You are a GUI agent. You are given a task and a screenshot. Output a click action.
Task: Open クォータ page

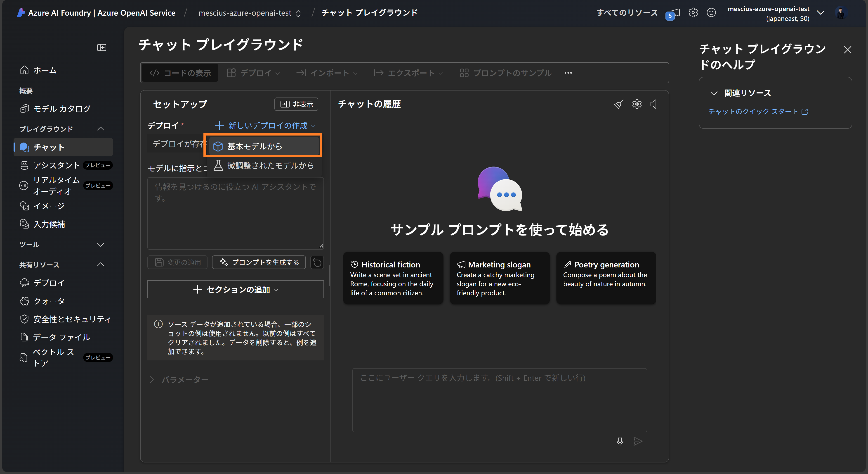tap(42, 301)
